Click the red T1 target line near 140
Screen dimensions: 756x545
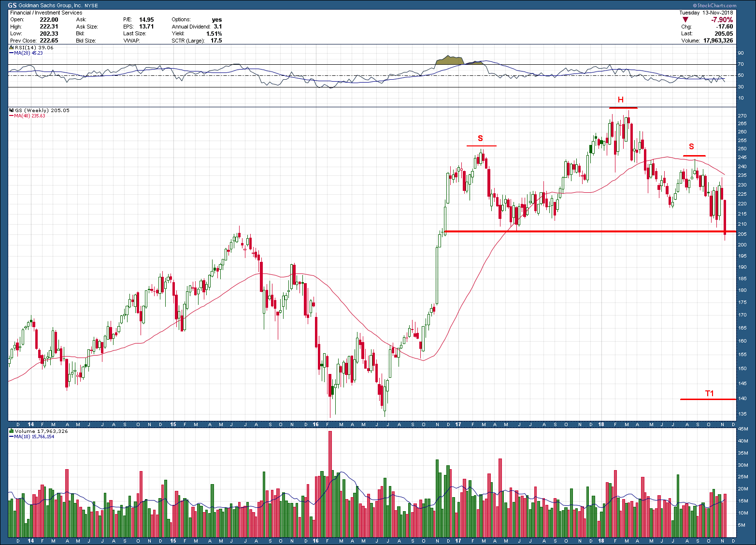pos(708,400)
